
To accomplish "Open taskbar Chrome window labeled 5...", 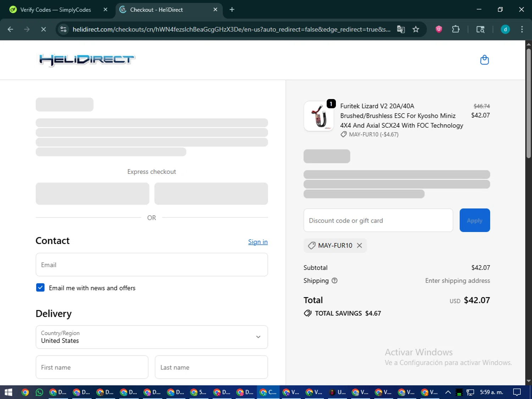I will click(198, 392).
